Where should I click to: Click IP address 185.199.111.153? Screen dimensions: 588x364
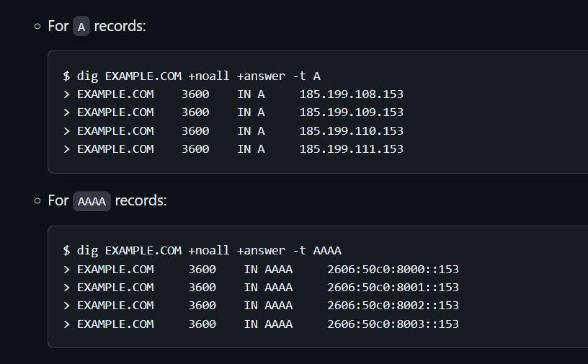(x=352, y=149)
